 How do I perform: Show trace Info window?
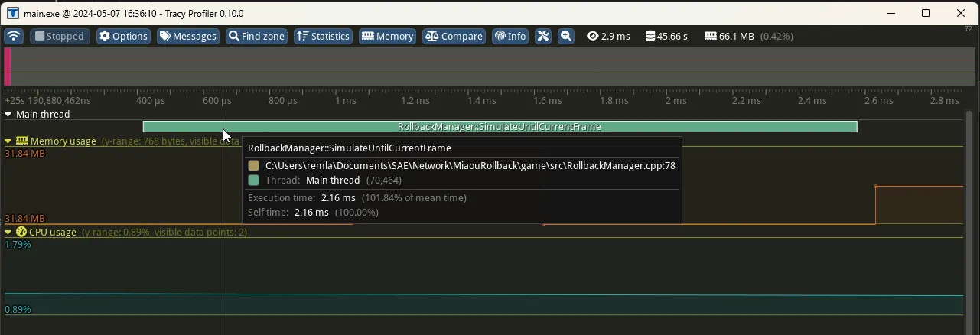510,37
